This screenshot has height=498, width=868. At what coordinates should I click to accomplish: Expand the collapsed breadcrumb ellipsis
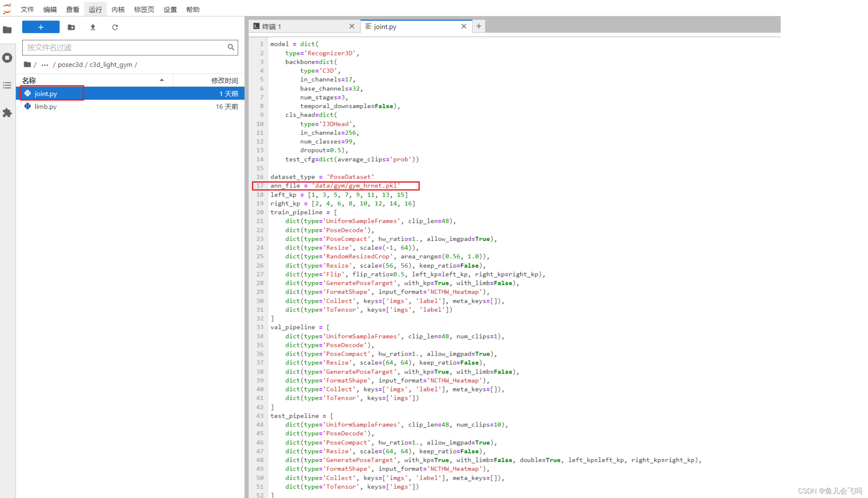(x=45, y=64)
